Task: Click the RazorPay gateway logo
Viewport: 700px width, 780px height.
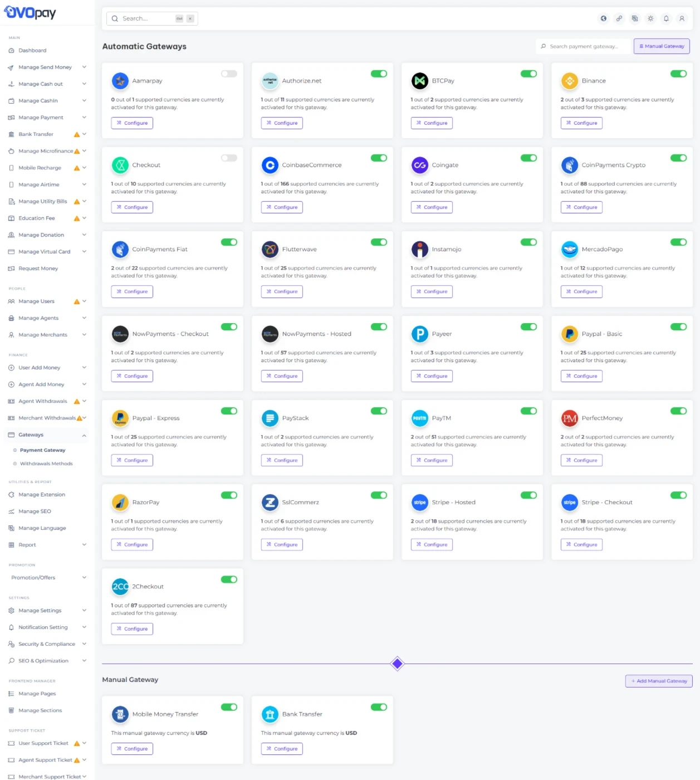Action: (x=120, y=502)
